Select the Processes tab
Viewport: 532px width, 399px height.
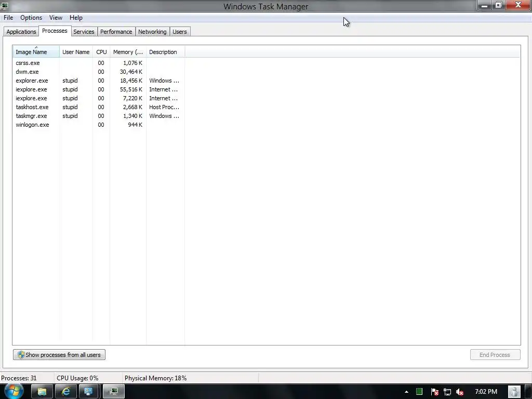[55, 31]
